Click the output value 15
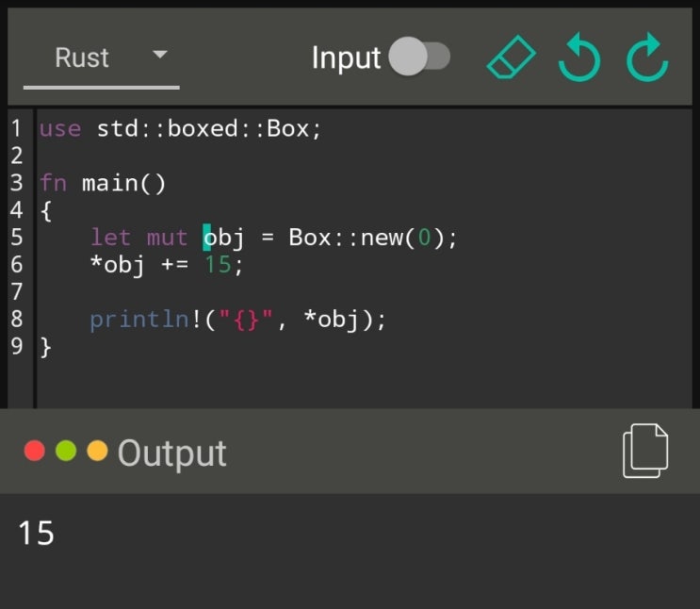This screenshot has height=609, width=700. pos(36,533)
